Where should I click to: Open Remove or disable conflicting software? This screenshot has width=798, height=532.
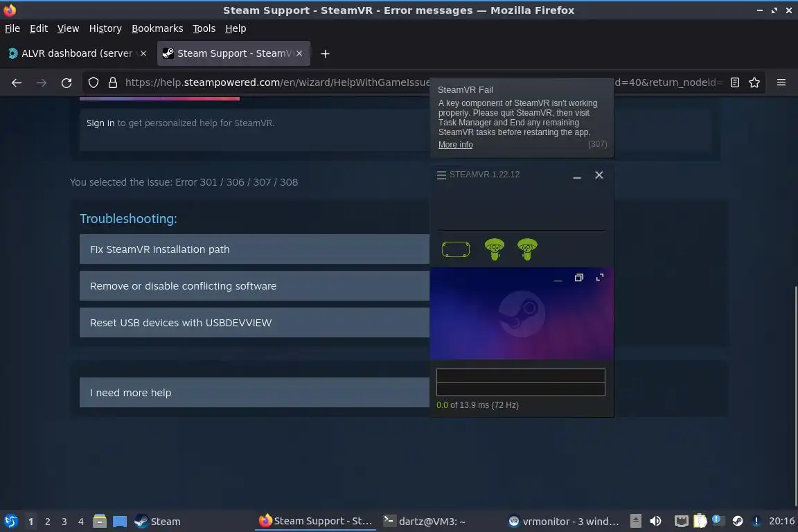point(254,285)
